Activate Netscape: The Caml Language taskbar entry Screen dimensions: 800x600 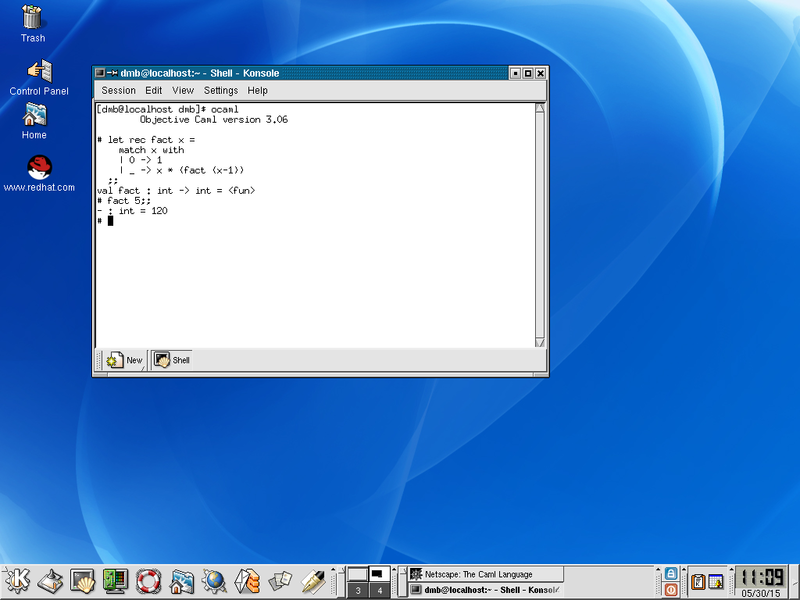pyautogui.click(x=486, y=574)
